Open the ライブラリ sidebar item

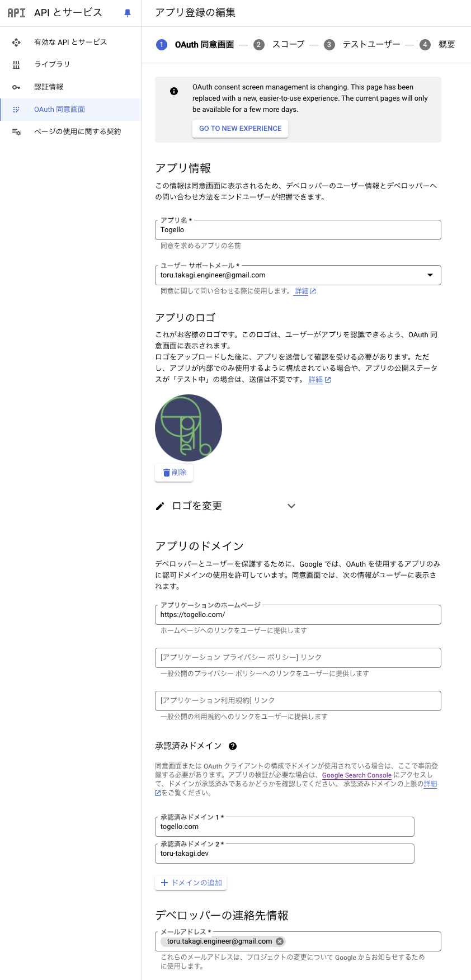(x=70, y=64)
